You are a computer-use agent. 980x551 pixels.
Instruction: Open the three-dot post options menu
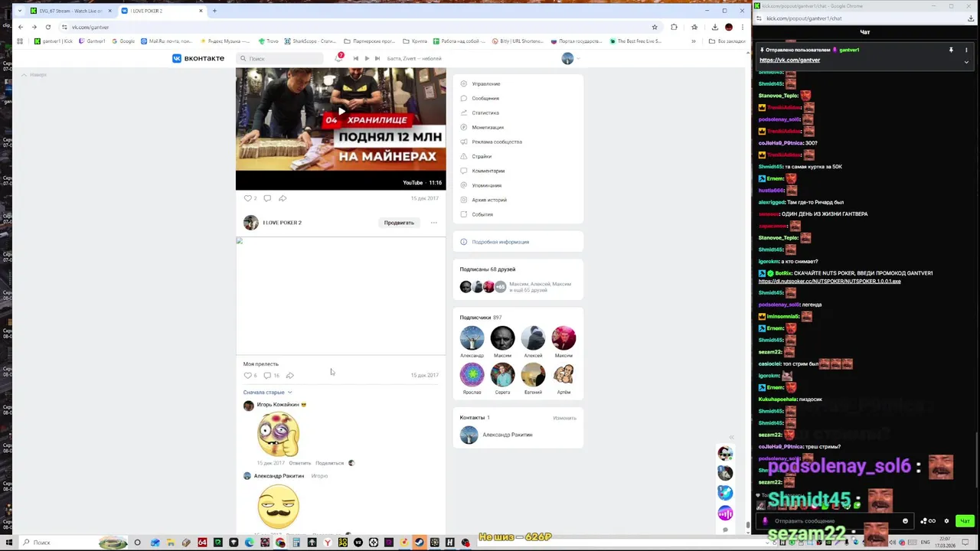click(433, 223)
